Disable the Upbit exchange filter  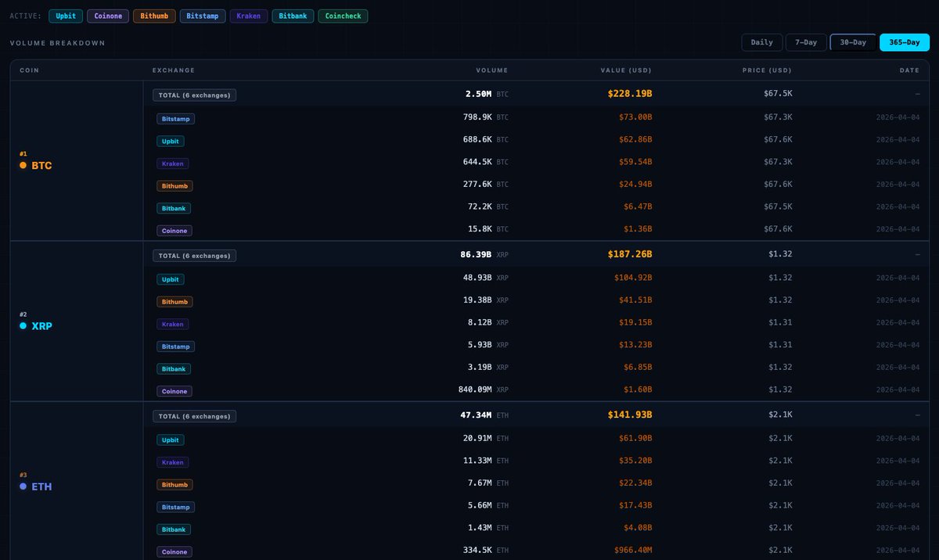coord(65,16)
